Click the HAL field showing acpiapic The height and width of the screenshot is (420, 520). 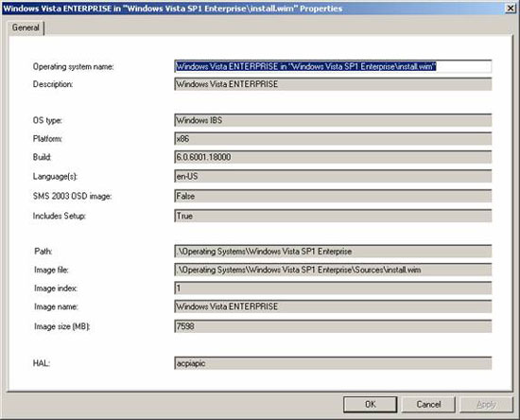click(333, 363)
